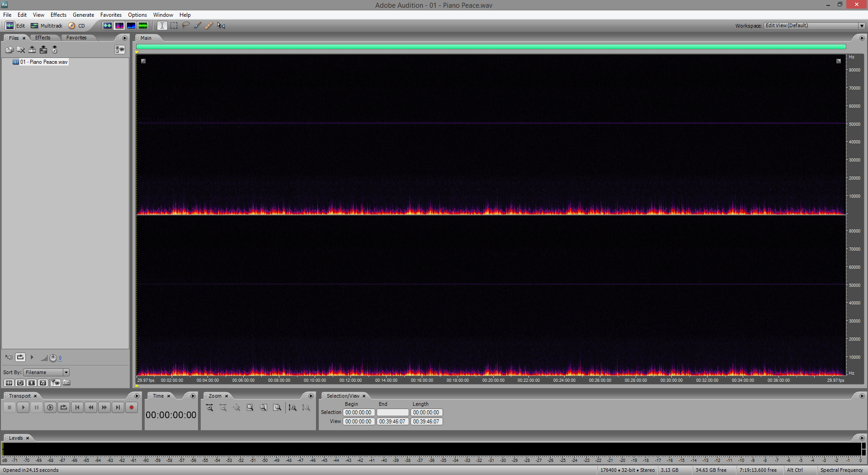The height and width of the screenshot is (475, 868).
Task: Select file 01 - Piano Peace.wav
Action: (x=41, y=62)
